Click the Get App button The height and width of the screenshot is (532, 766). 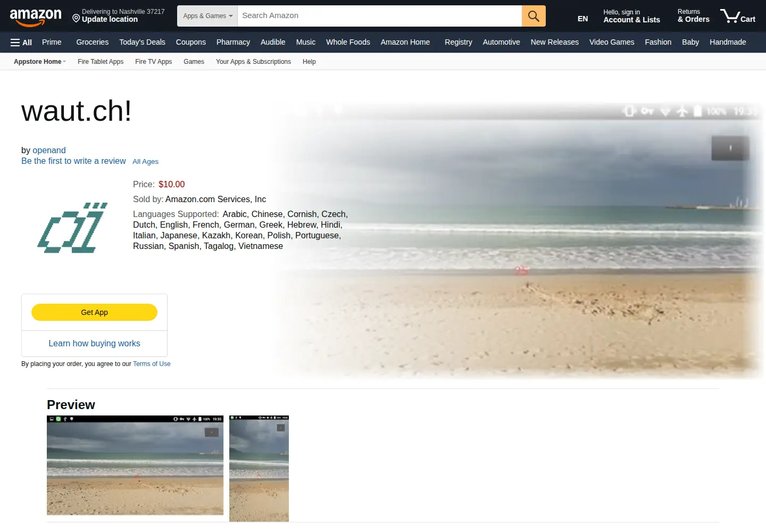(x=94, y=312)
